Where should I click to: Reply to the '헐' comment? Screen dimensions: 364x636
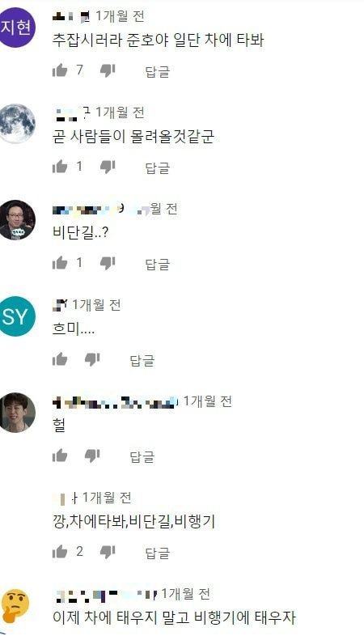(142, 456)
